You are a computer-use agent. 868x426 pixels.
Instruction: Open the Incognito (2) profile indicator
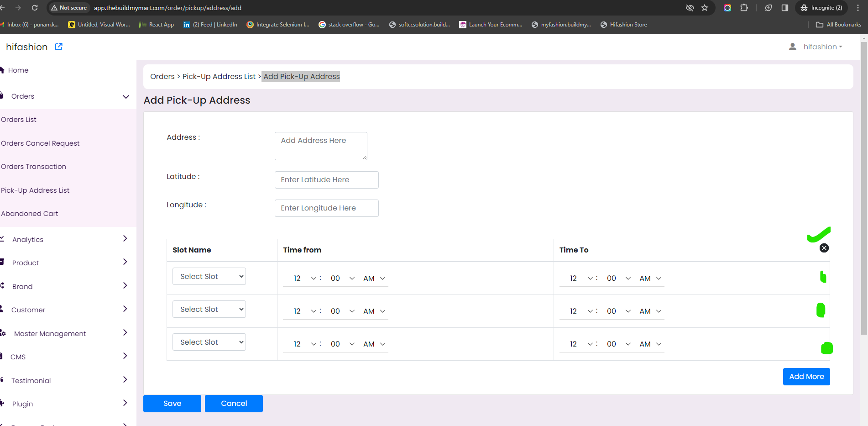pyautogui.click(x=821, y=8)
